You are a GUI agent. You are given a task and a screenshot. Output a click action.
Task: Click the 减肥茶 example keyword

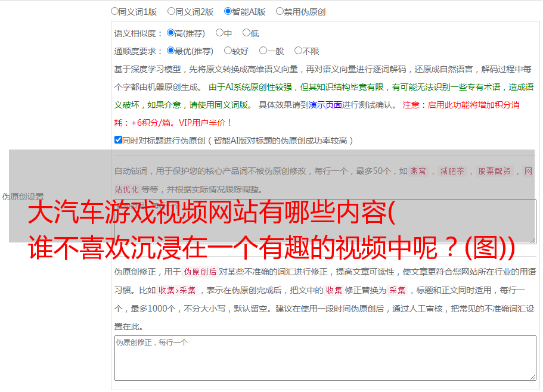452,171
